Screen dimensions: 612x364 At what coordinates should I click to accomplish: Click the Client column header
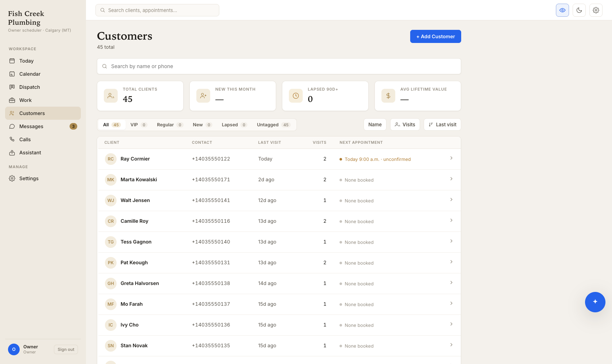(112, 143)
